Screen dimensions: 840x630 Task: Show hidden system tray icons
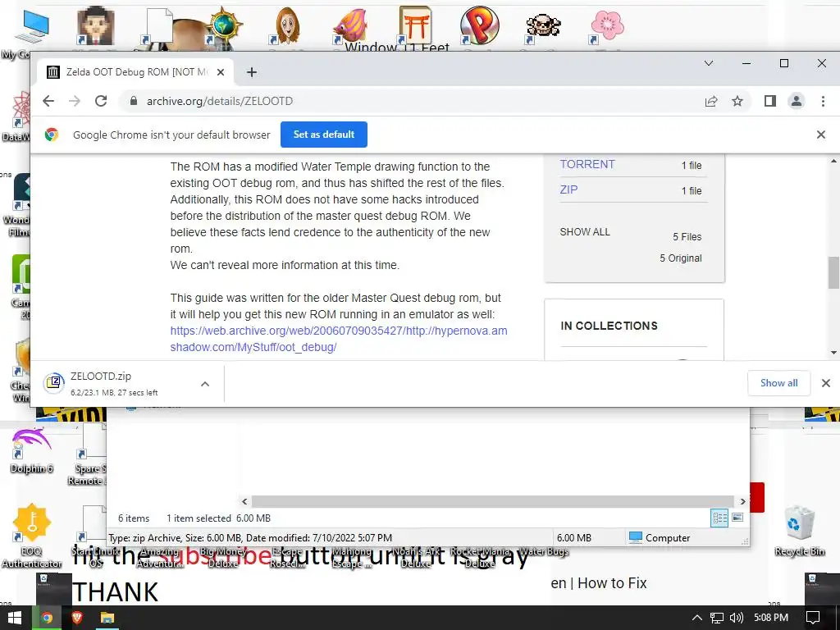click(x=696, y=618)
